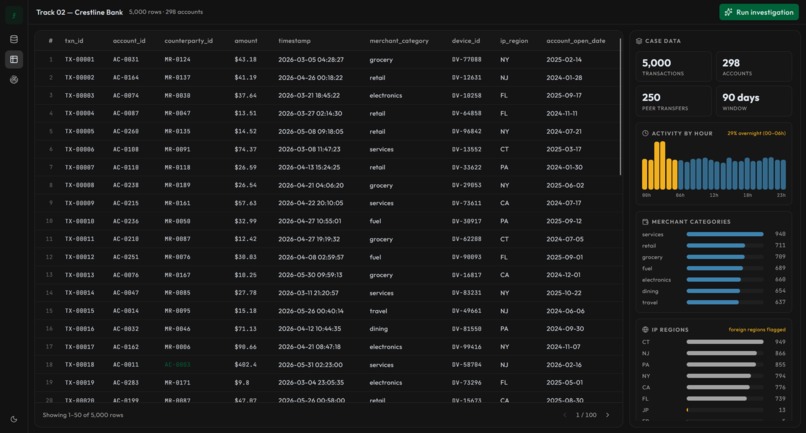The width and height of the screenshot is (806, 433).
Task: Click the dining category in row TX-00016
Action: coord(378,329)
